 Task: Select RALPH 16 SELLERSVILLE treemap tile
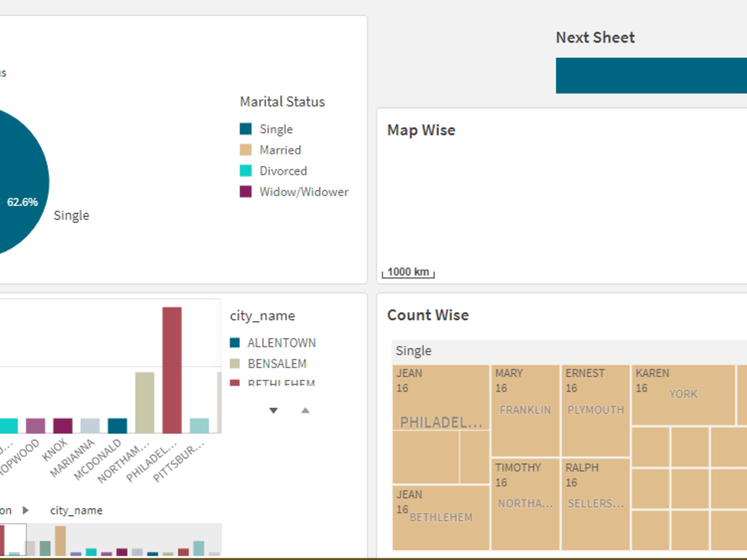(595, 504)
